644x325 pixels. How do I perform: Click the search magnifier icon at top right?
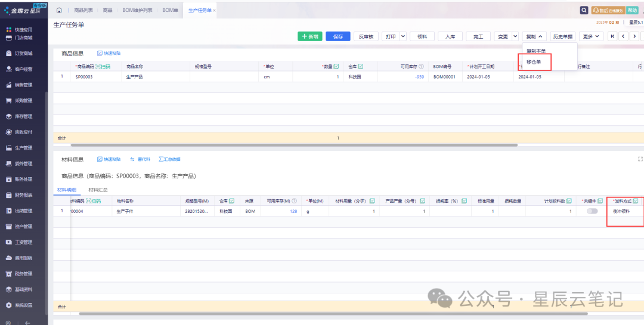[x=584, y=10]
